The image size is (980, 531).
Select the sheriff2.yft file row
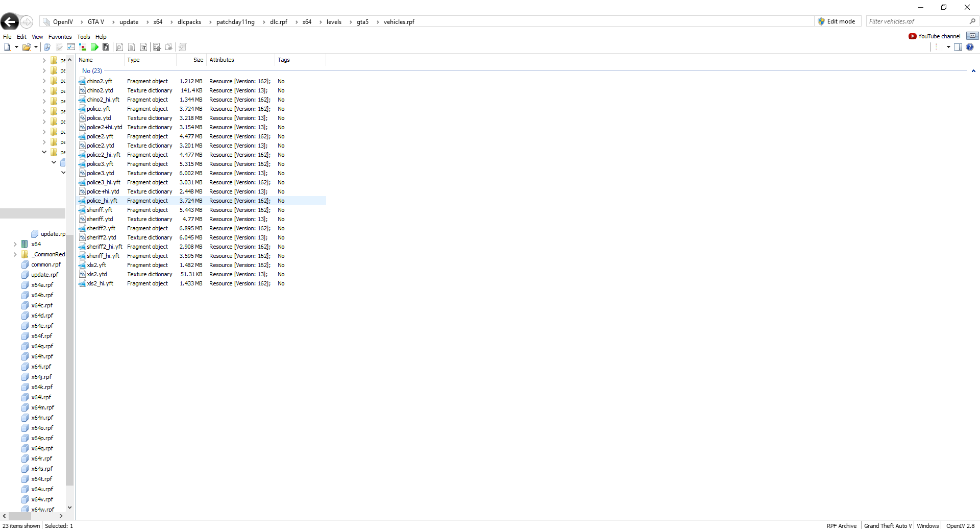[201, 228]
